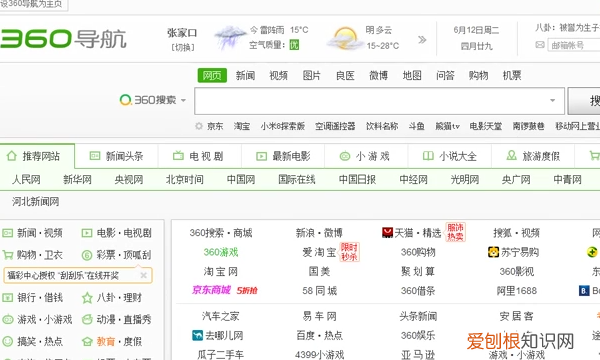The image size is (600, 360).
Task: Open the 京东商城 link
Action: tap(212, 290)
